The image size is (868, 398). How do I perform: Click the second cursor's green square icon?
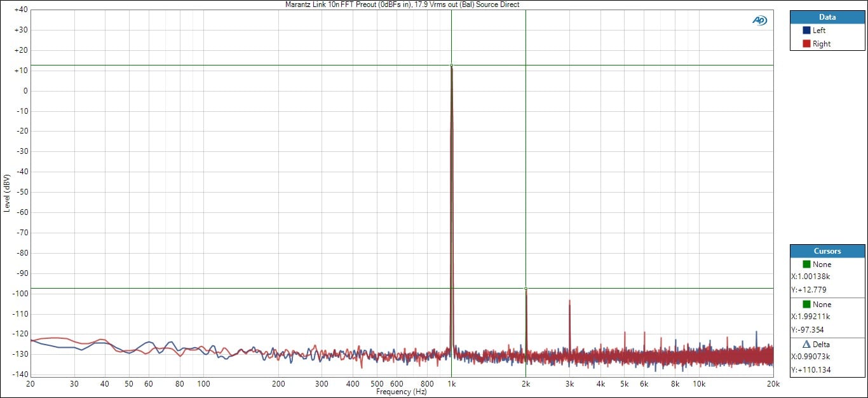pos(806,305)
